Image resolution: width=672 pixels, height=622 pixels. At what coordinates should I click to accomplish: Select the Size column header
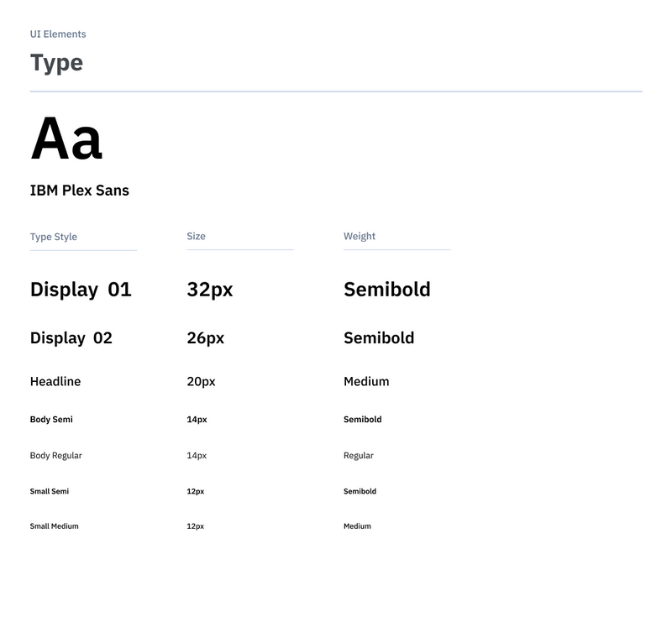(197, 236)
